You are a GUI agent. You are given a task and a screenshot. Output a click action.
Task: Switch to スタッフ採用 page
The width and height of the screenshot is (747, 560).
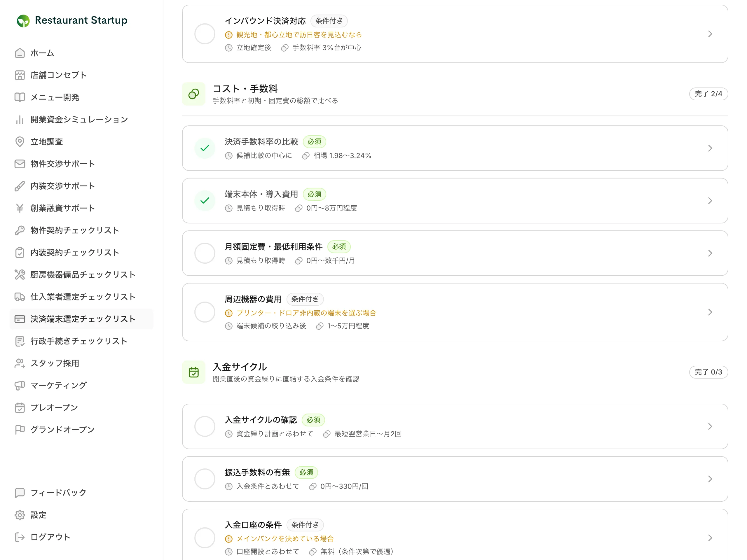point(81,363)
